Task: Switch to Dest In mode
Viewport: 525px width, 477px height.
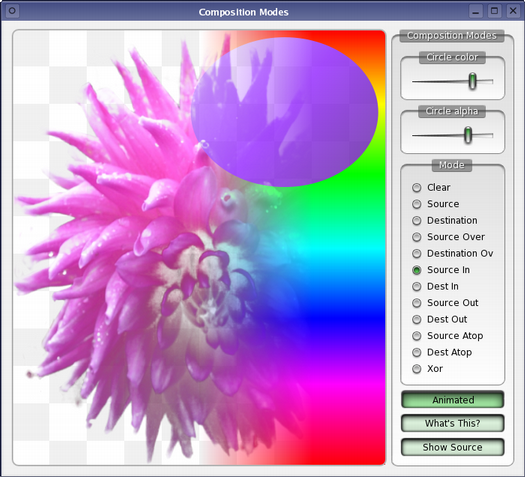Action: coord(435,287)
